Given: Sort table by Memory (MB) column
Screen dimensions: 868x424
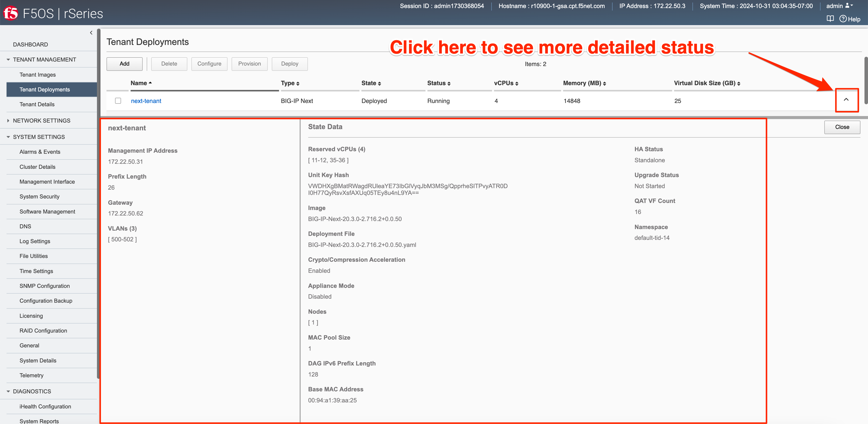Looking at the screenshot, I should 585,83.
